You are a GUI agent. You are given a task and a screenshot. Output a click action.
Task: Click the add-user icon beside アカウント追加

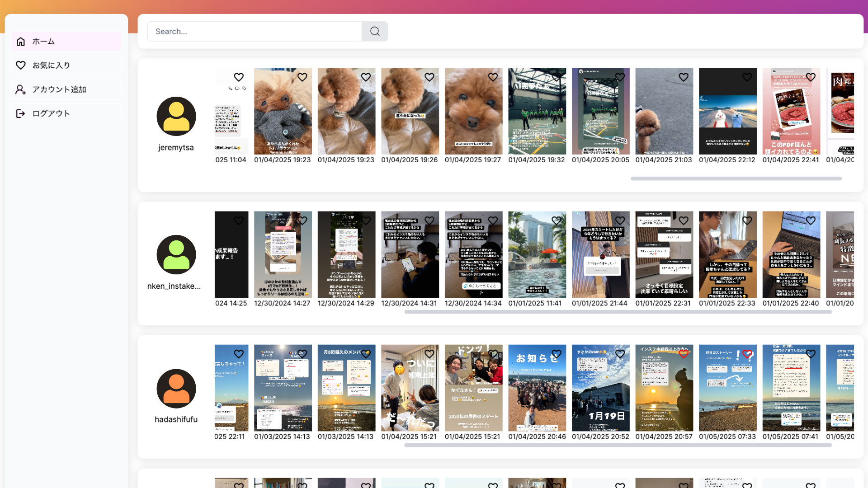click(x=21, y=89)
